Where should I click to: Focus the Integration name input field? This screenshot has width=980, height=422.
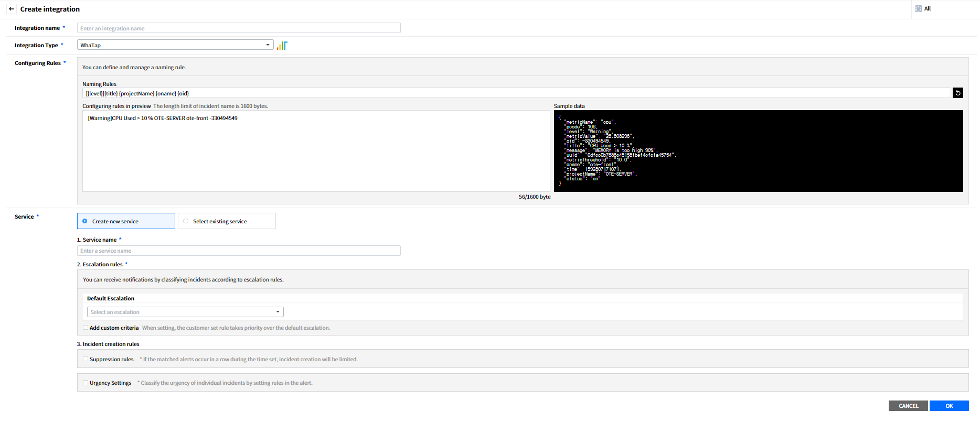239,28
